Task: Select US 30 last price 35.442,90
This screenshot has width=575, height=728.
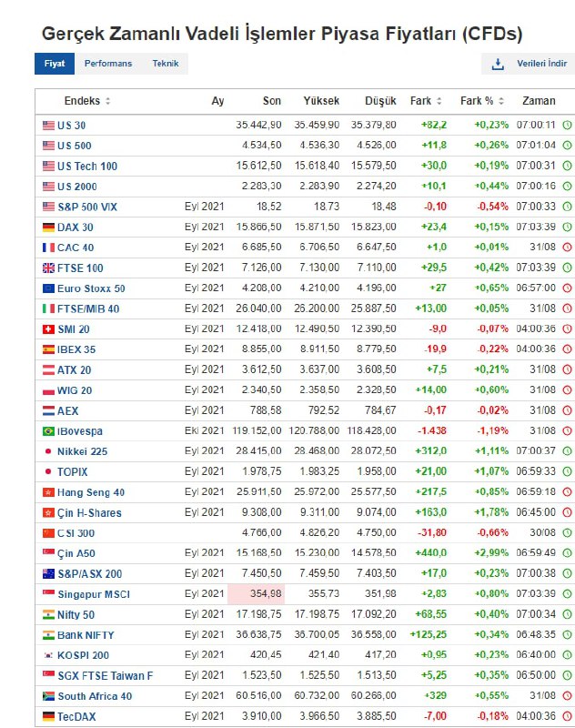Action: pyautogui.click(x=258, y=125)
